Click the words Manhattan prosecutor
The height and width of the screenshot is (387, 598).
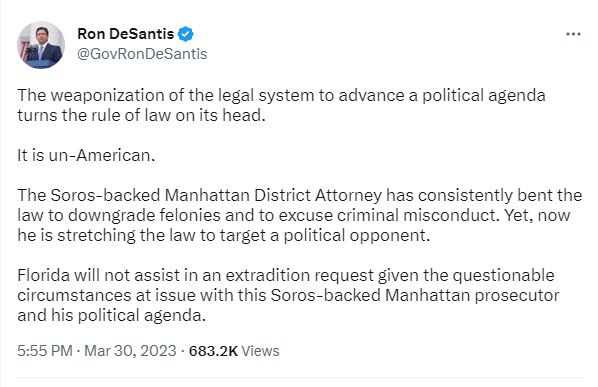click(x=472, y=295)
